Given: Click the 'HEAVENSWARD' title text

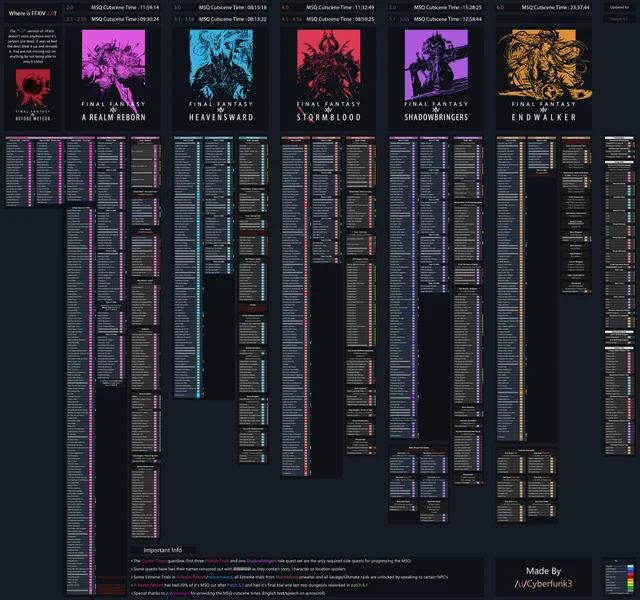Looking at the screenshot, I should click(x=221, y=118).
